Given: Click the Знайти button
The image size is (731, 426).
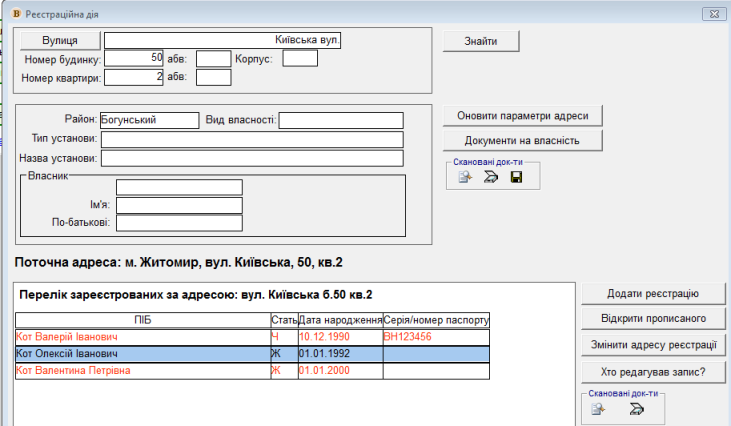Looking at the screenshot, I should click(x=484, y=40).
